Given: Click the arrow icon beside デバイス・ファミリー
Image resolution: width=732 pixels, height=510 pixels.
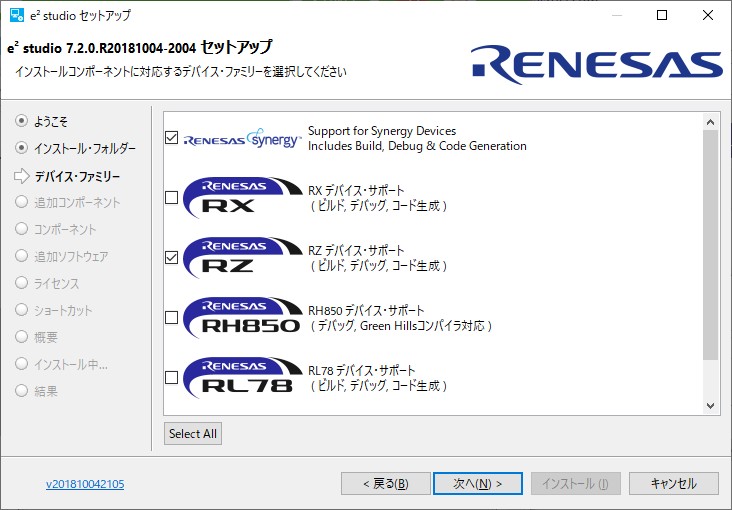Looking at the screenshot, I should [21, 176].
